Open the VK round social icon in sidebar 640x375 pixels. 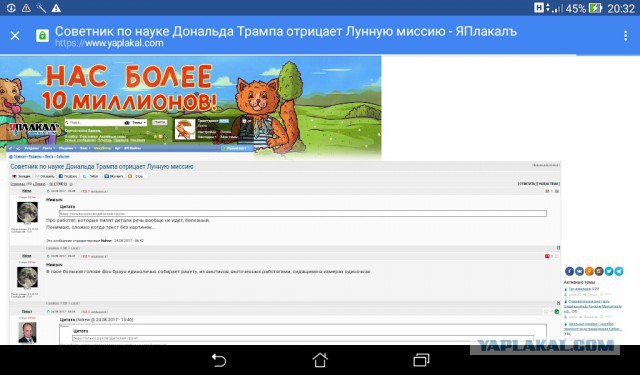[580, 271]
